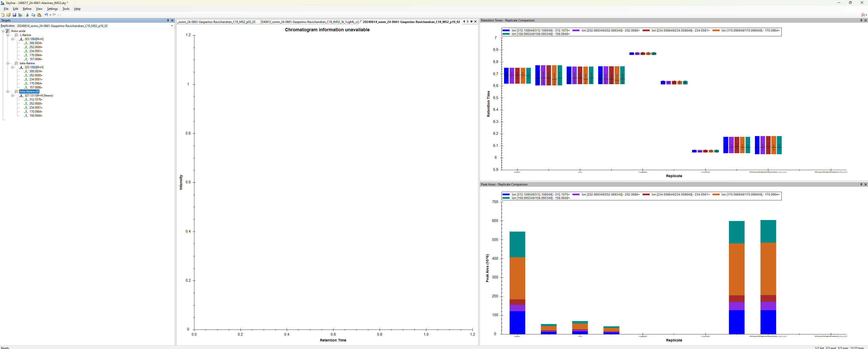The image size is (868, 349).
Task: Click the Paste clipboard icon
Action: click(39, 15)
